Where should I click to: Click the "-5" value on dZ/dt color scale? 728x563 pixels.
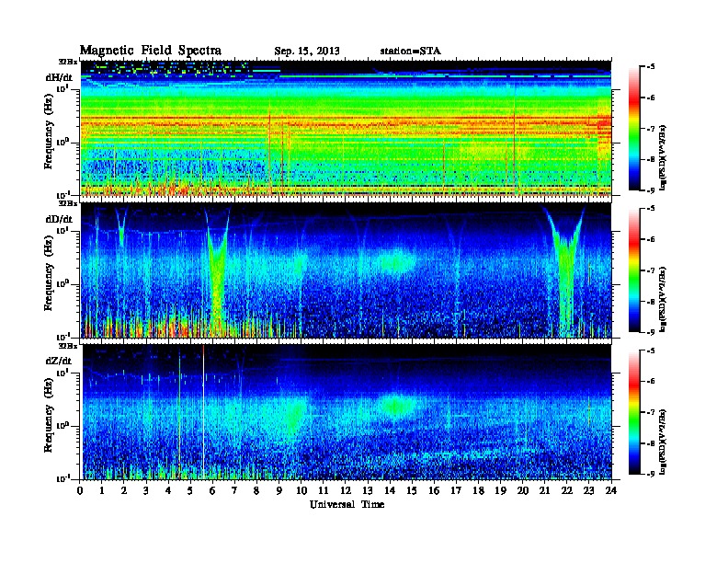(x=651, y=350)
